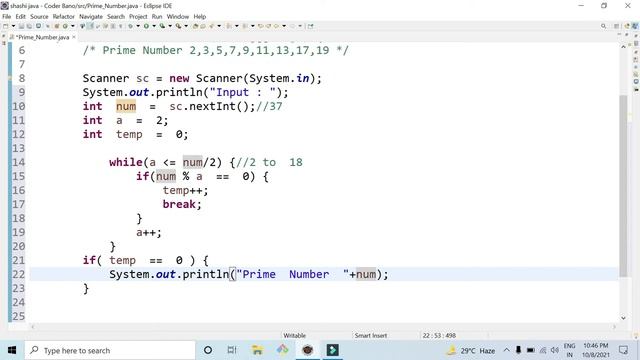Open the File menu

(7, 16)
